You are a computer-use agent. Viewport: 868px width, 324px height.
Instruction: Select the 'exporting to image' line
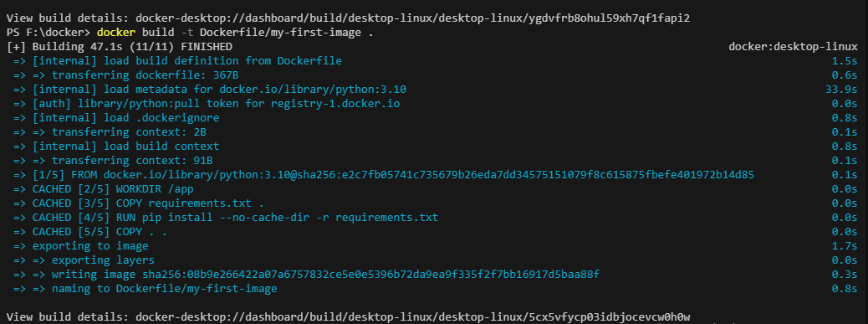[x=81, y=246]
